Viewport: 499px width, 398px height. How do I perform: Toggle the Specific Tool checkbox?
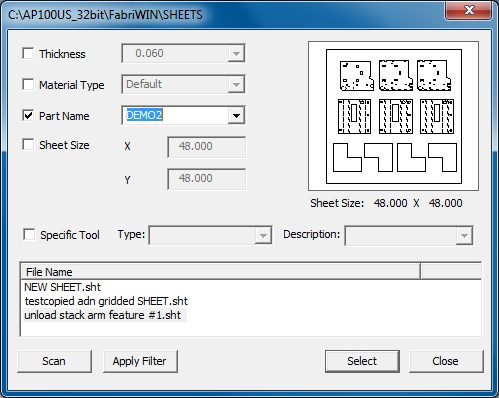(x=29, y=234)
